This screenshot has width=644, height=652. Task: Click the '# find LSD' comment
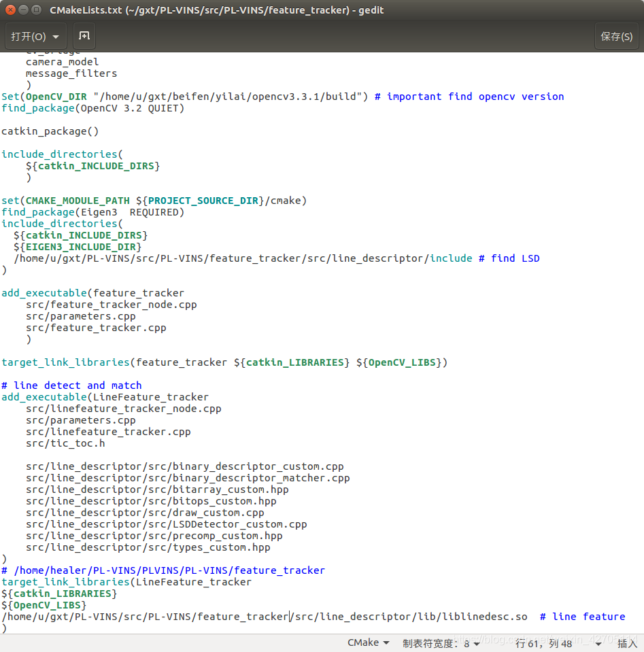(509, 258)
